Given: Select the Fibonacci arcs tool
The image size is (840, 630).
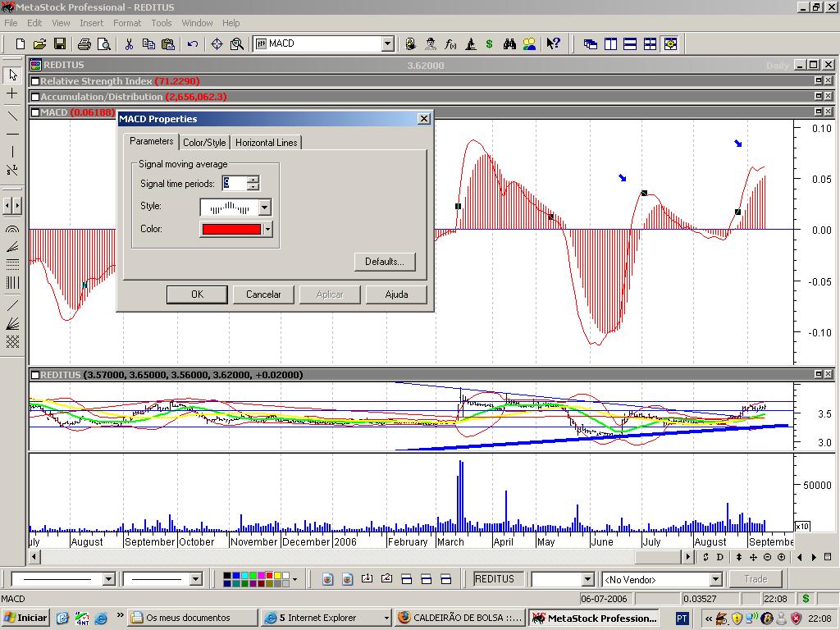Looking at the screenshot, I should pyautogui.click(x=12, y=231).
